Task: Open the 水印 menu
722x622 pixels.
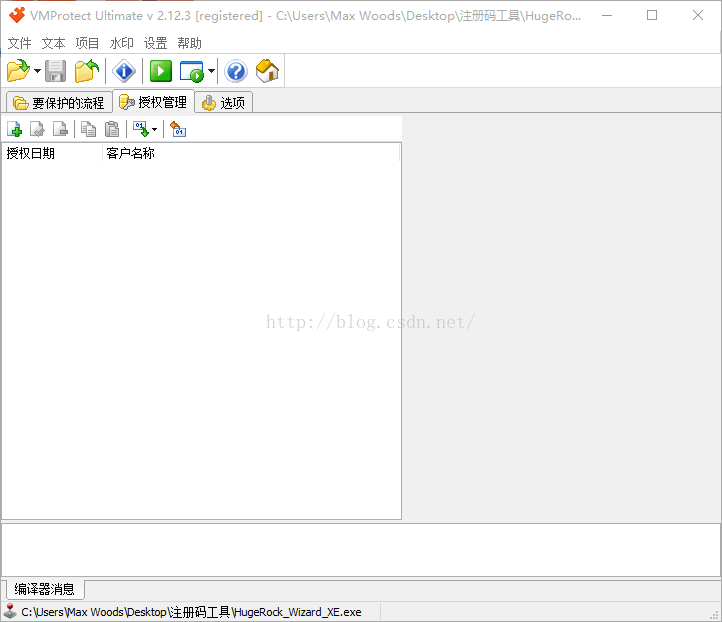Action: 122,43
